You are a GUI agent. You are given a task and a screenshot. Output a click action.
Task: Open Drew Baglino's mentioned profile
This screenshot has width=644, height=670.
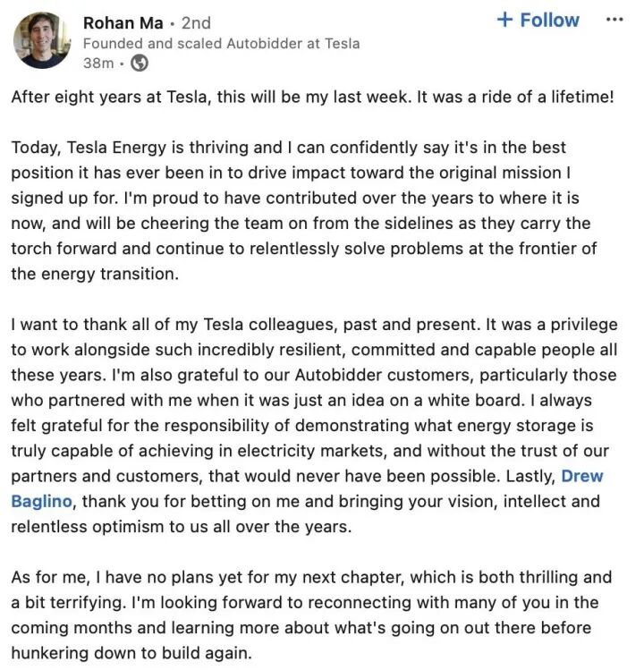pyautogui.click(x=580, y=477)
